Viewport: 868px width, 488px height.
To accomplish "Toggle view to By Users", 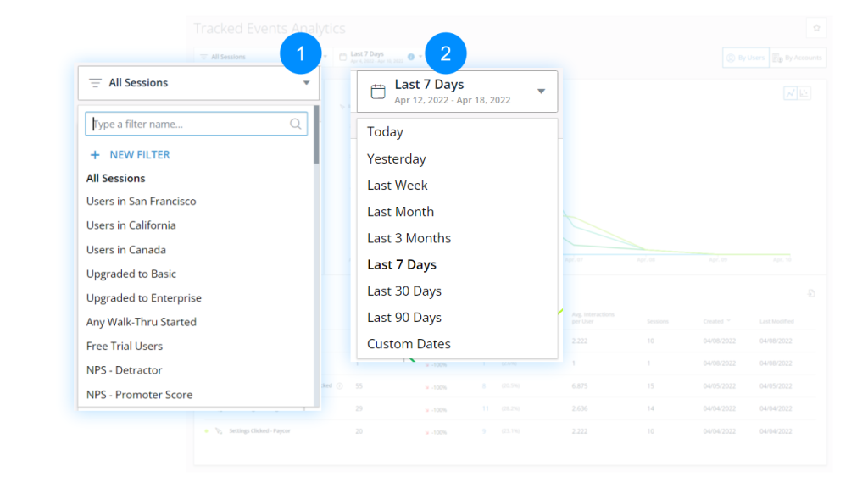I will click(745, 58).
